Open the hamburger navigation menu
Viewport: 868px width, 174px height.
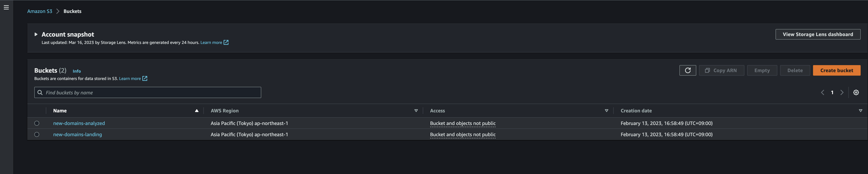click(x=6, y=7)
